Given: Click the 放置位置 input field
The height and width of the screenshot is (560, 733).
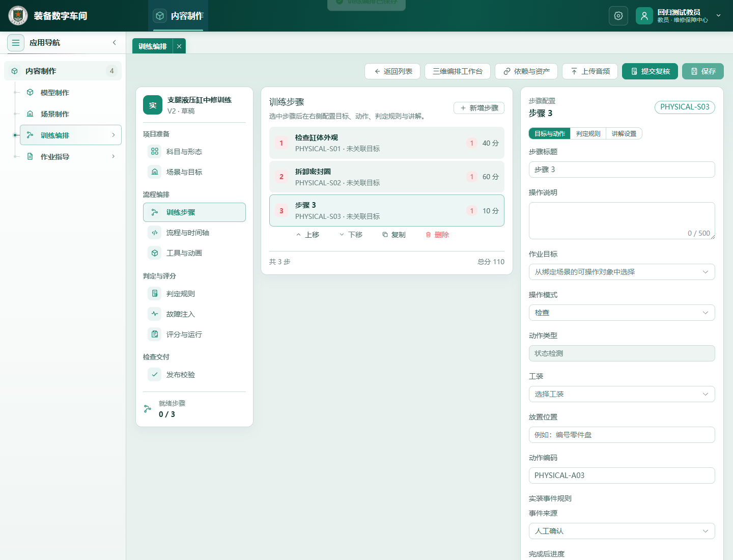Looking at the screenshot, I should pyautogui.click(x=622, y=435).
